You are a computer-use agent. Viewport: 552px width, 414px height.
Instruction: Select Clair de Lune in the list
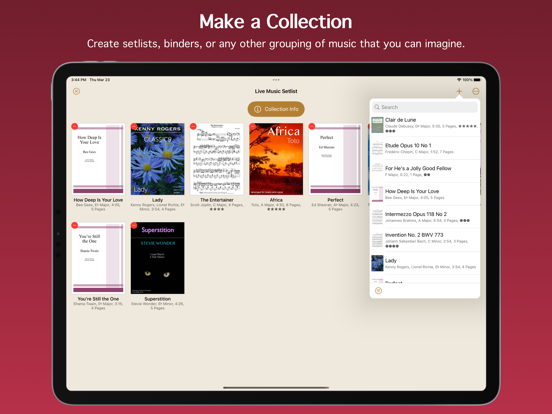(425, 125)
